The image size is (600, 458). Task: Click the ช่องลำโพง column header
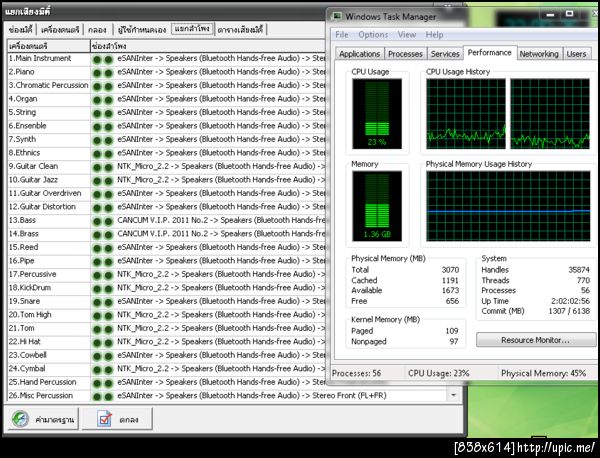pyautogui.click(x=208, y=46)
